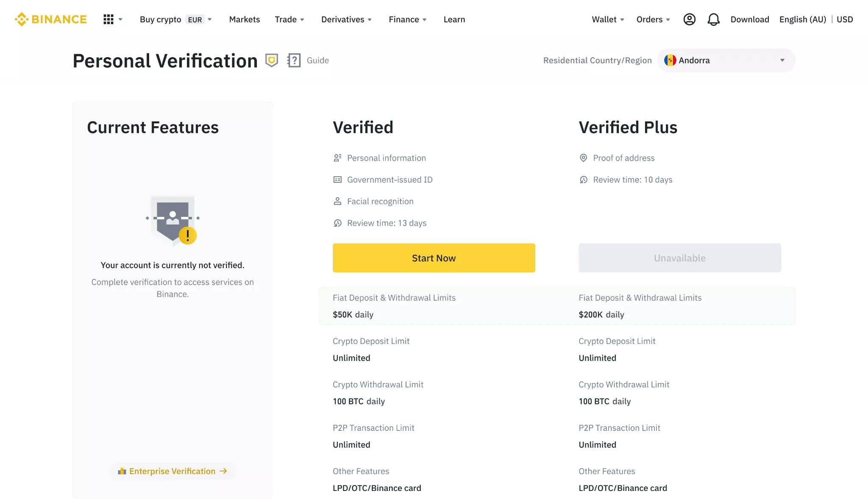868x499 pixels.
Task: Click the user profile icon
Action: click(x=690, y=19)
